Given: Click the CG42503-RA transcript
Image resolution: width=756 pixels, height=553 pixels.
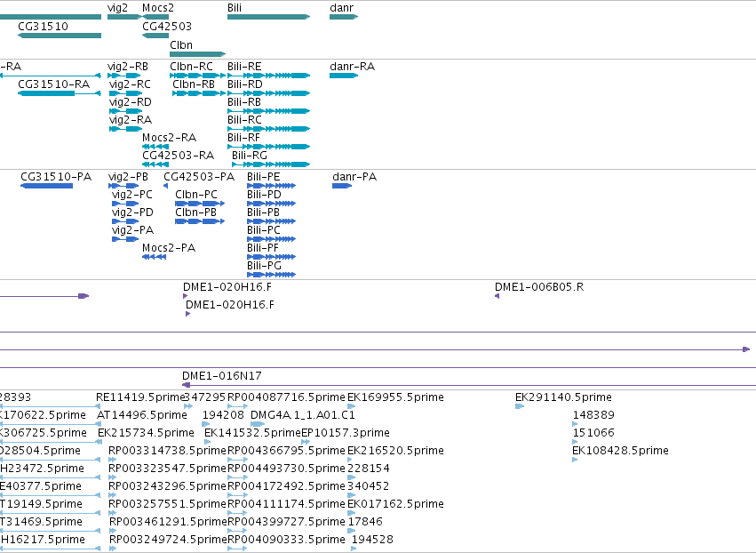Looking at the screenshot, I should [x=155, y=164].
